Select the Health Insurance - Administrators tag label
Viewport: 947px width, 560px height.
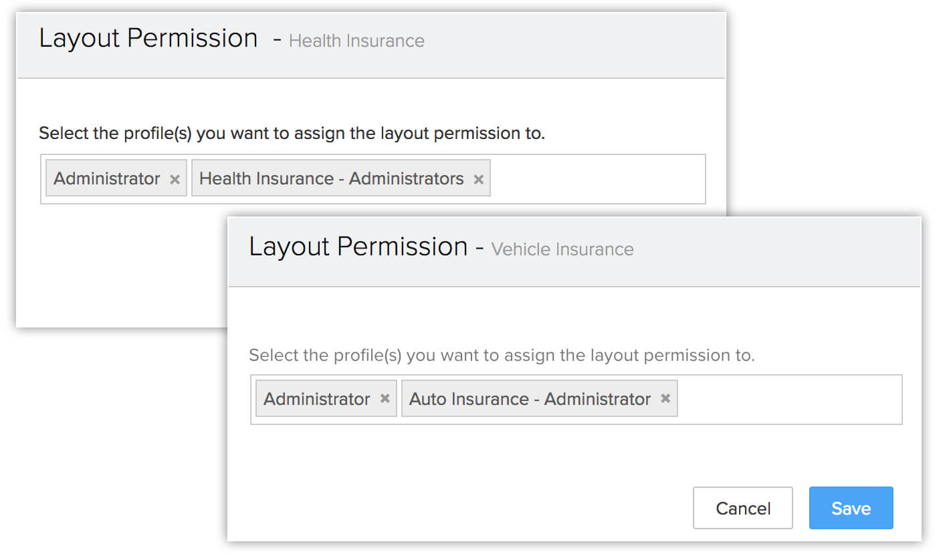click(332, 178)
